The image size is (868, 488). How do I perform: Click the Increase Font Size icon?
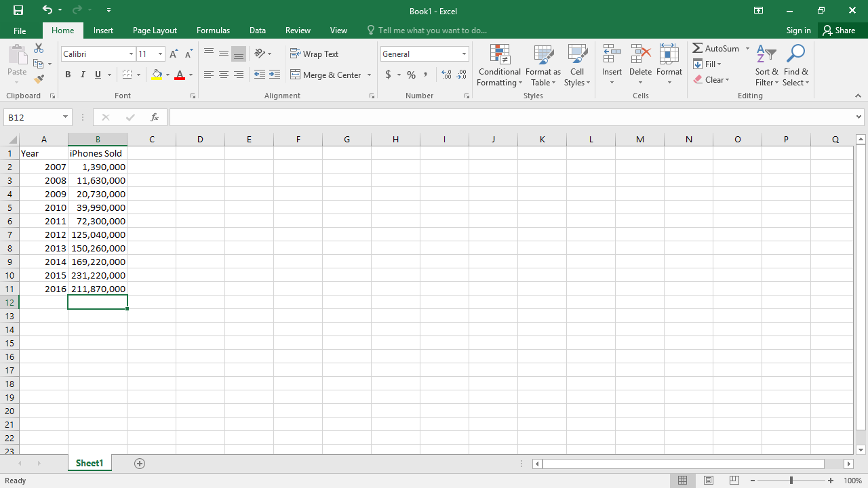(174, 54)
